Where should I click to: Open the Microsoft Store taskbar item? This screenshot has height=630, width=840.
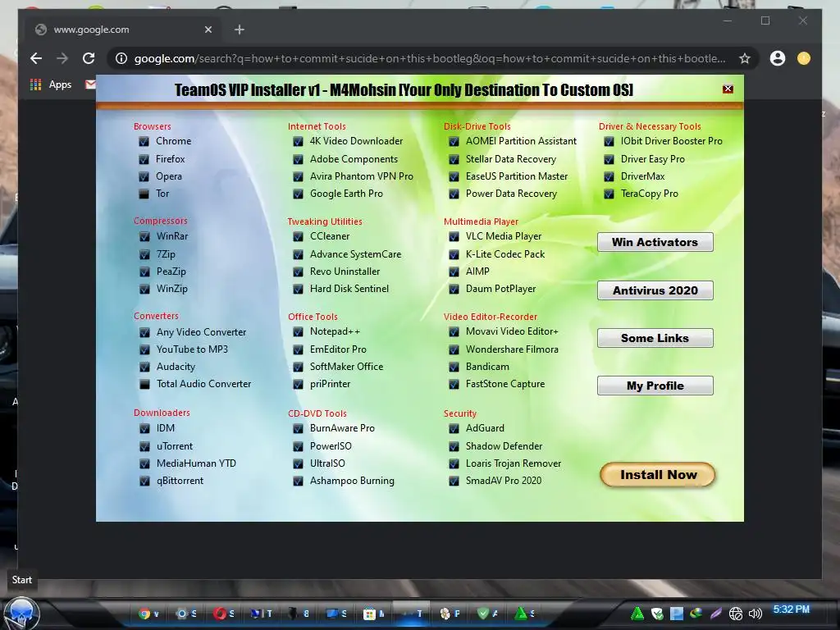[374, 614]
